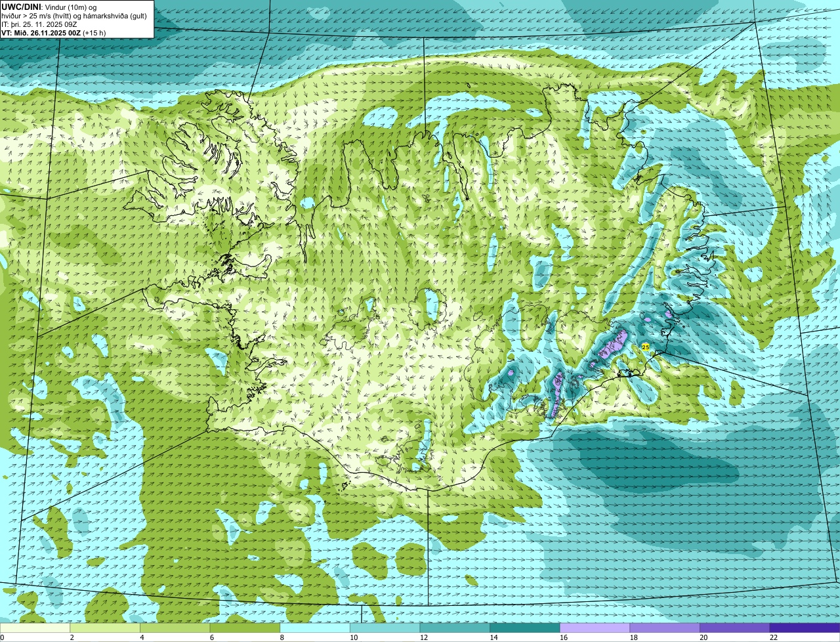Image resolution: width=840 pixels, height=642 pixels.
Task: Click the "VT: Mið. 26.11.2025 00Z" line
Action: 41,32
